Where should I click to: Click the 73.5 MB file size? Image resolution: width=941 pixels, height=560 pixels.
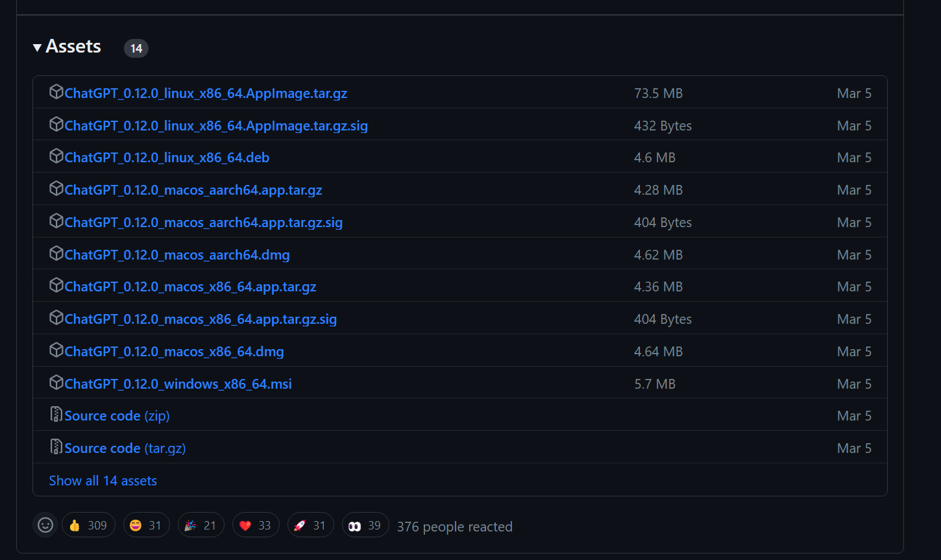point(658,93)
